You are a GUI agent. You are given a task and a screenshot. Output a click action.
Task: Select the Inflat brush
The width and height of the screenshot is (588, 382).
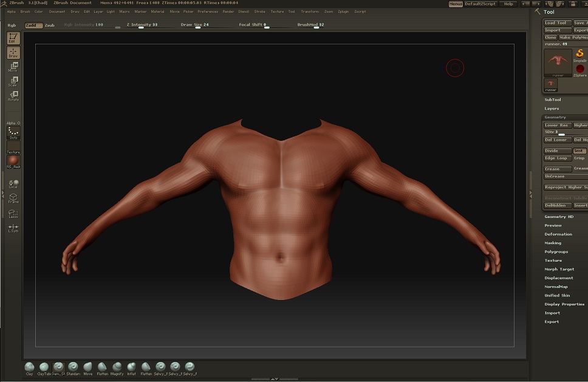[131, 369]
